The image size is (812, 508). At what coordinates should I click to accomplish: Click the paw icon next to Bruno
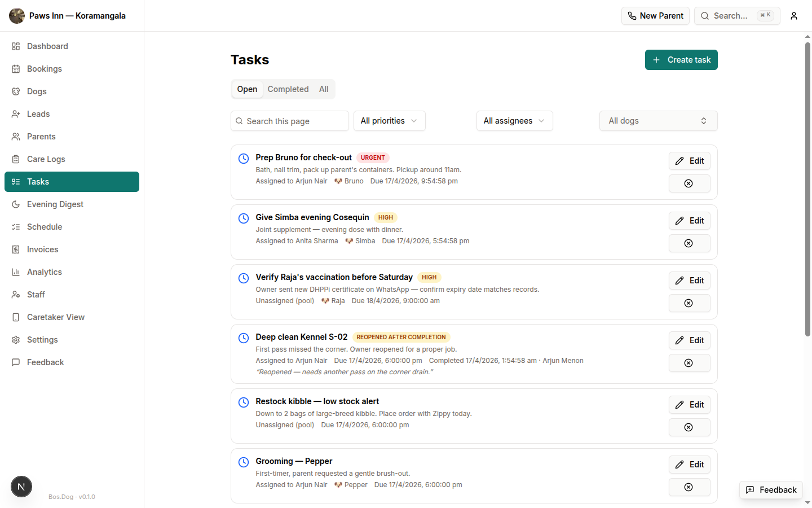(337, 181)
